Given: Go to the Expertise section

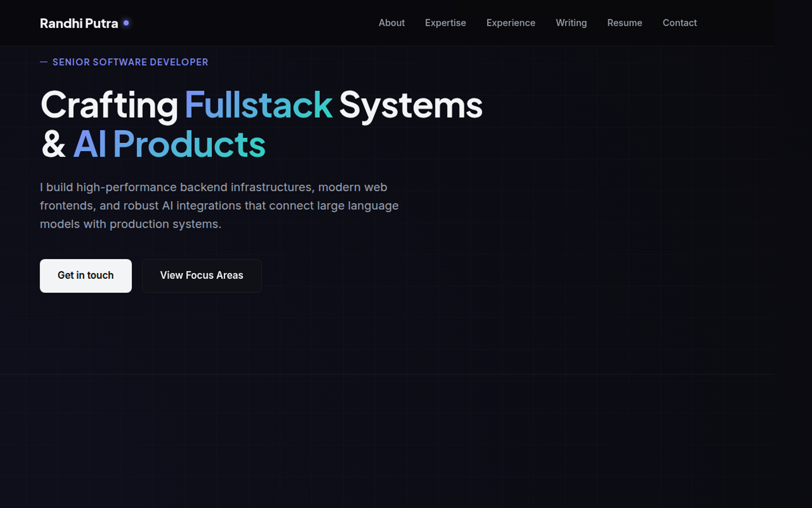Looking at the screenshot, I should (x=445, y=23).
